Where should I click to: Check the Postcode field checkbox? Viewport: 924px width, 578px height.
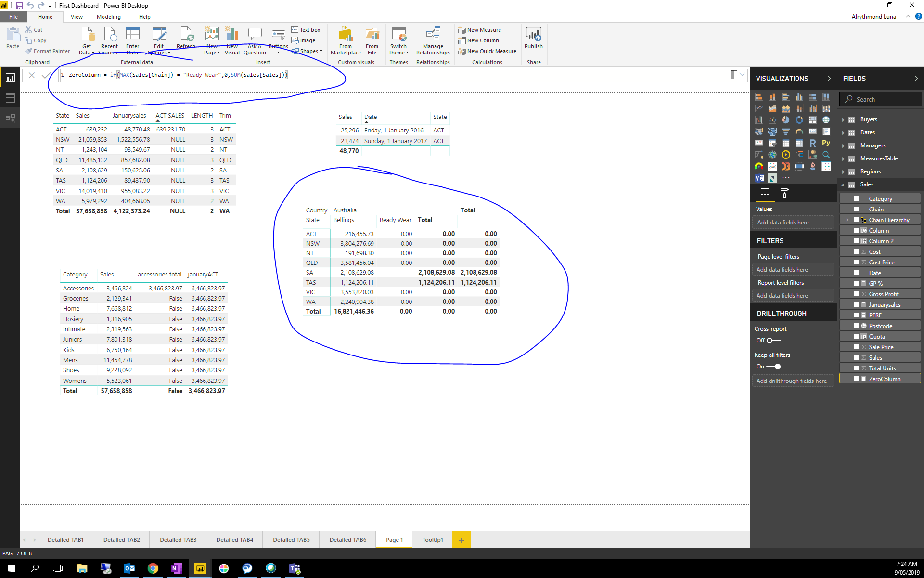point(856,326)
